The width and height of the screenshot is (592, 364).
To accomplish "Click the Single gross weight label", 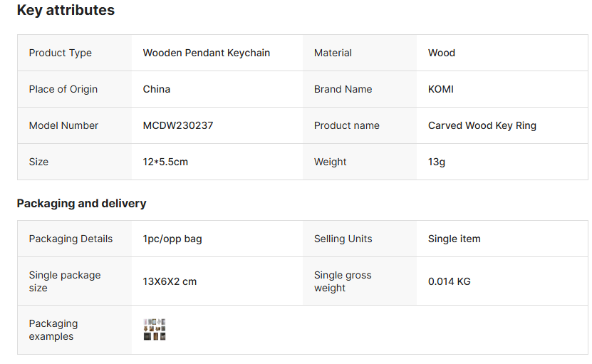I will pyautogui.click(x=342, y=281).
